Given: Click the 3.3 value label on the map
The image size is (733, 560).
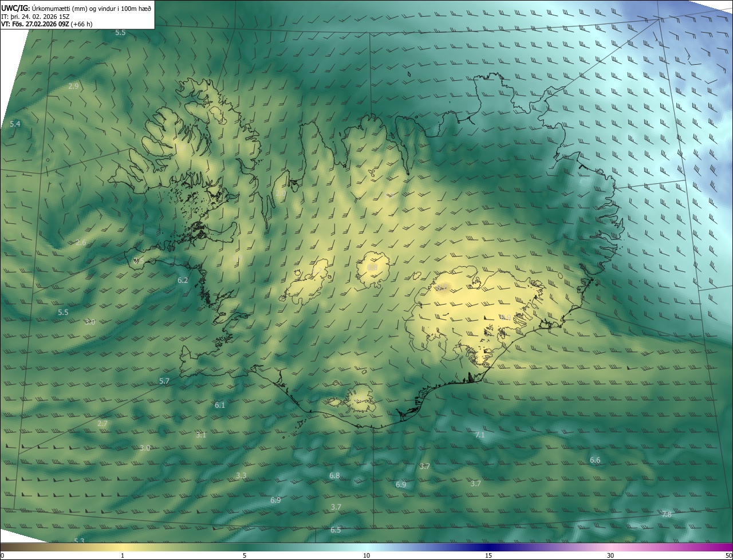Looking at the screenshot, I should point(241,476).
